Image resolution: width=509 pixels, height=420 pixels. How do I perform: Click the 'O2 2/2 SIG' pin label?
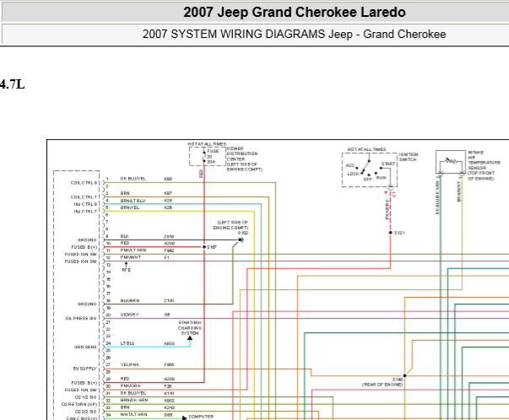[x=86, y=412]
